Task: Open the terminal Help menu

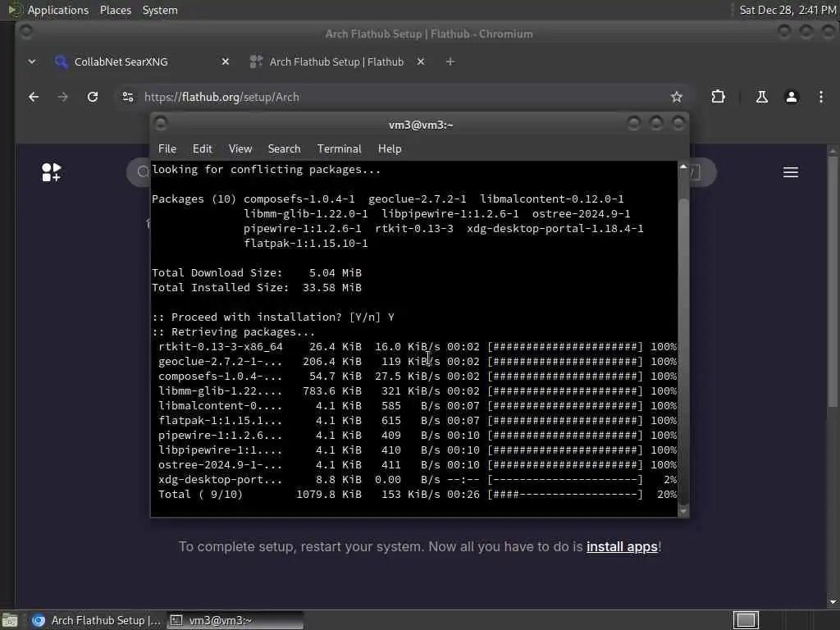Action: (390, 149)
